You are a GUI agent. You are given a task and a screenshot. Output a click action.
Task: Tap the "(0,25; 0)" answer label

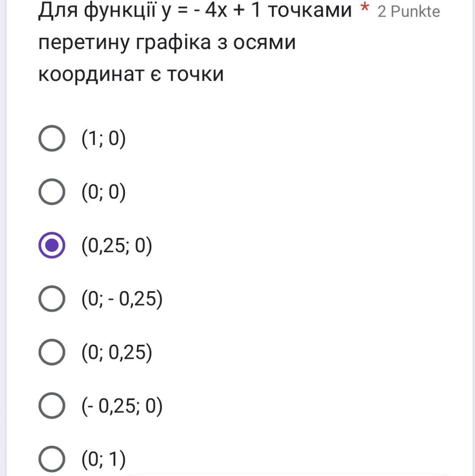coord(117,245)
